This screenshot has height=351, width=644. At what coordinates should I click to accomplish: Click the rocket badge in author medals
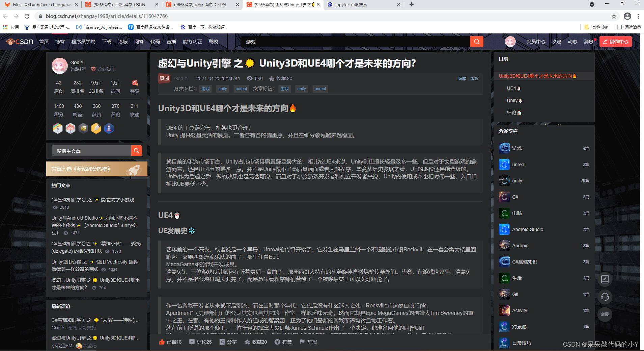[x=109, y=128]
